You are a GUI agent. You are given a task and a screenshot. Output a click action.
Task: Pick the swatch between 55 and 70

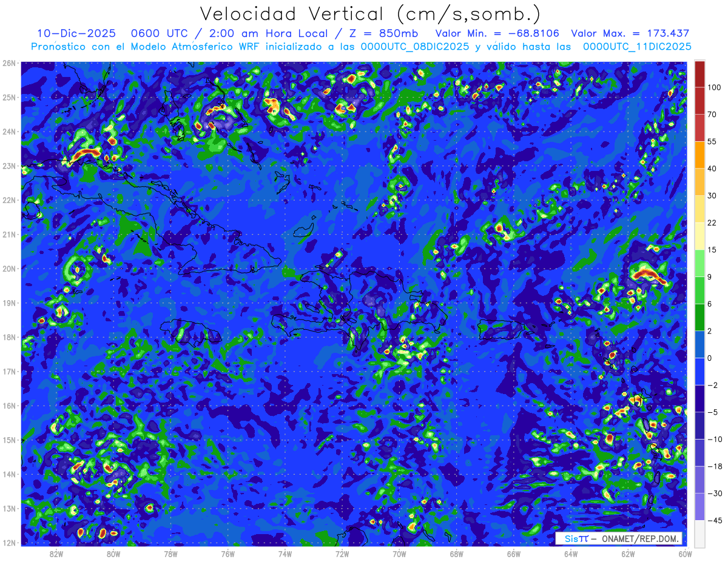[x=700, y=127]
